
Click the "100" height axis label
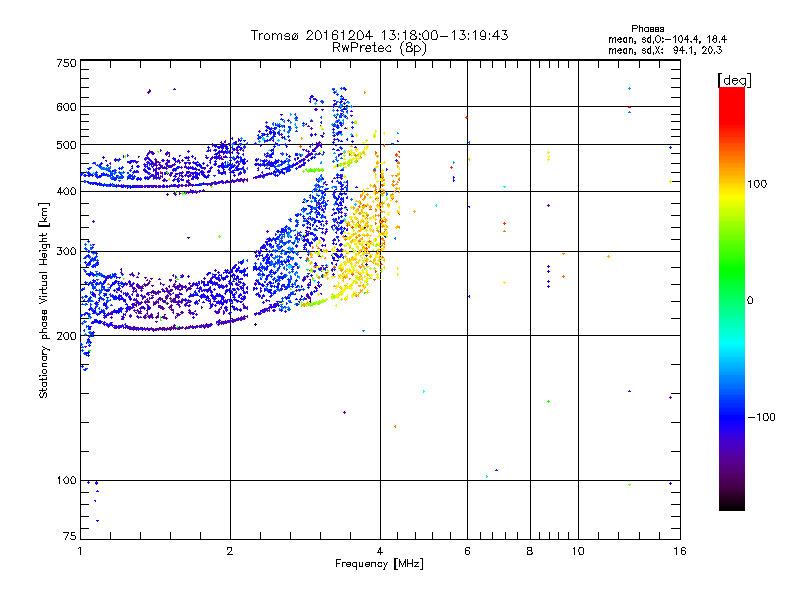click(66, 481)
